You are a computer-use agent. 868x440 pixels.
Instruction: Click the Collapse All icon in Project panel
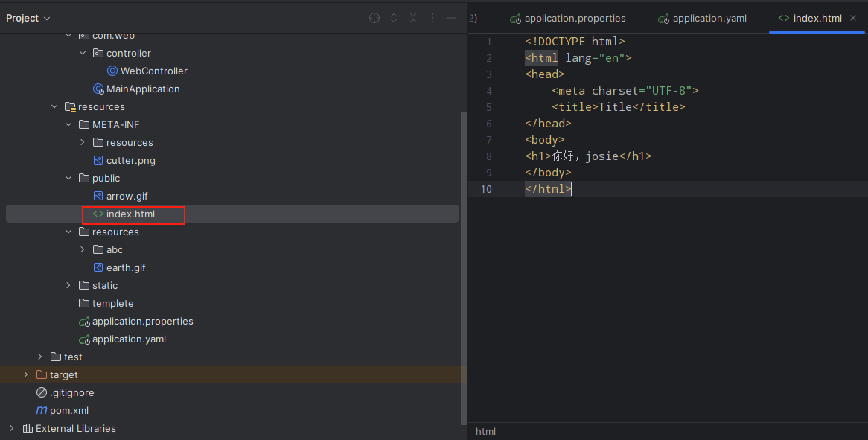click(413, 19)
